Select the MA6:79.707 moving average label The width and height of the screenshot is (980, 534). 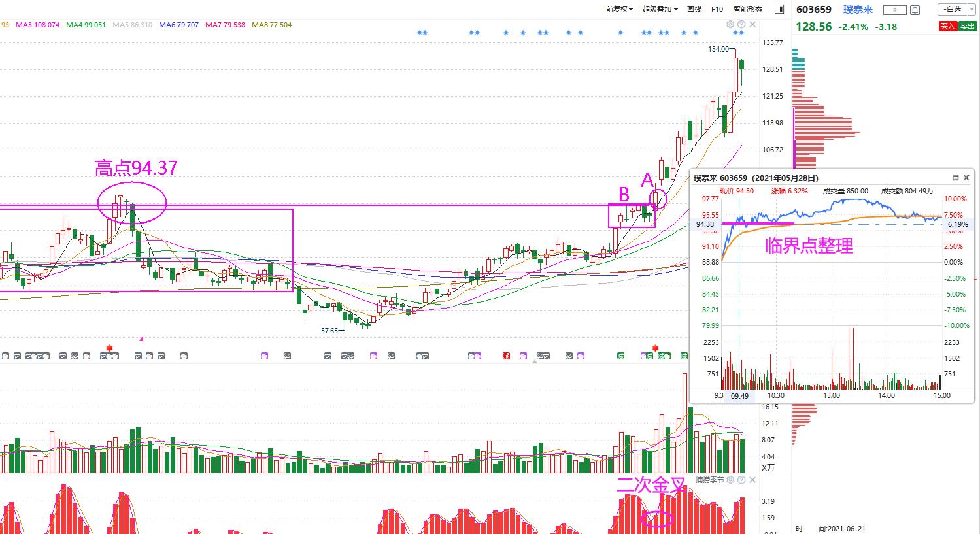[x=178, y=25]
